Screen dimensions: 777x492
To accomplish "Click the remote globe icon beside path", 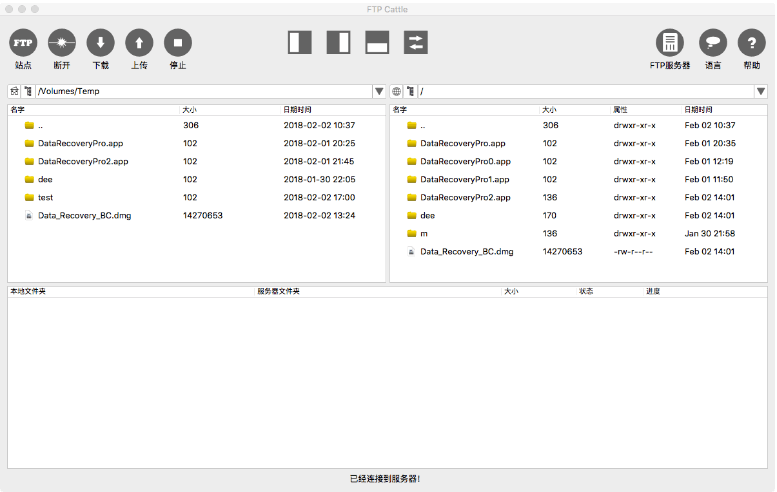I will click(396, 91).
